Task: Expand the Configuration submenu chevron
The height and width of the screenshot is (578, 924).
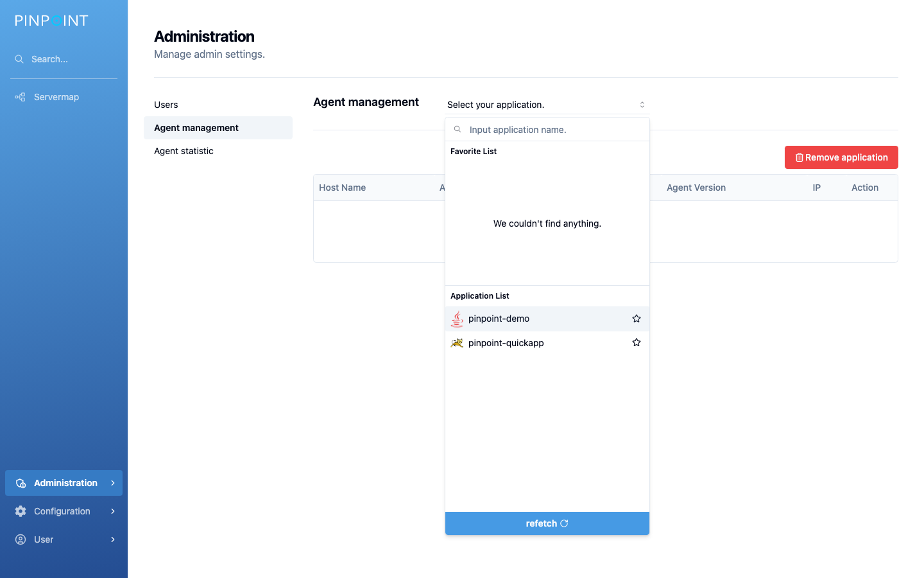Action: 113,511
